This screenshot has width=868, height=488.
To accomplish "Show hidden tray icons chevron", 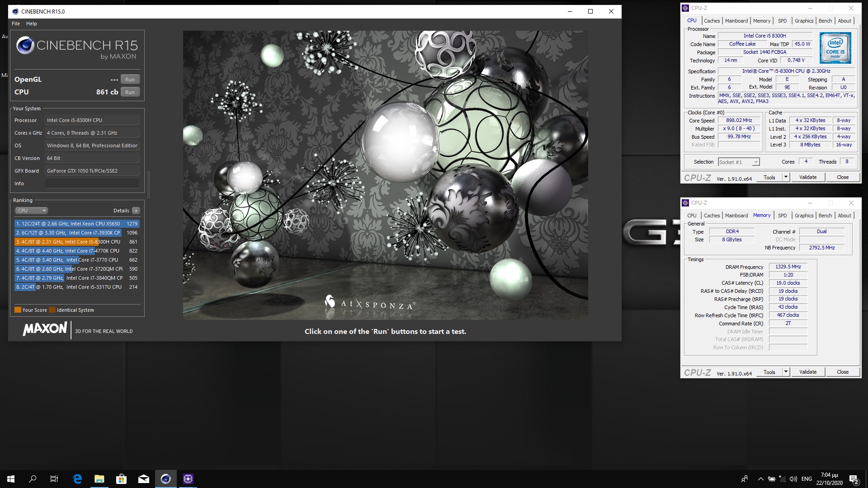I will 760,479.
